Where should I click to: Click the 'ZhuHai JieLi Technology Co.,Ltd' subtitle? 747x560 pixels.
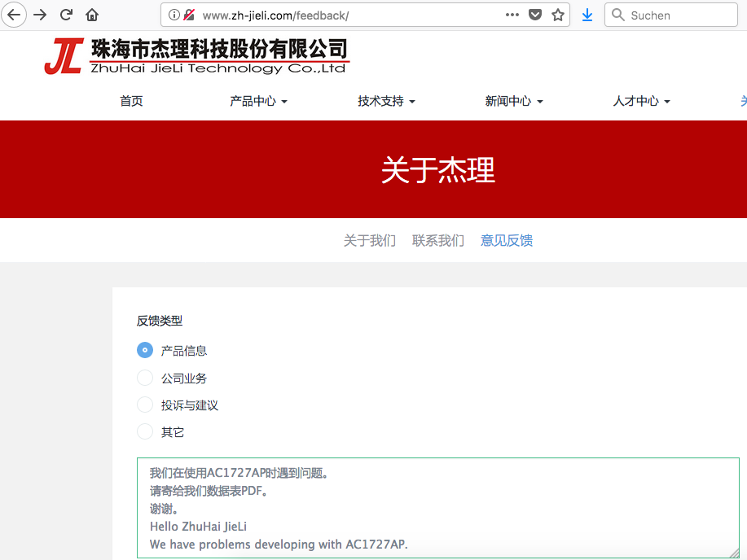click(218, 68)
